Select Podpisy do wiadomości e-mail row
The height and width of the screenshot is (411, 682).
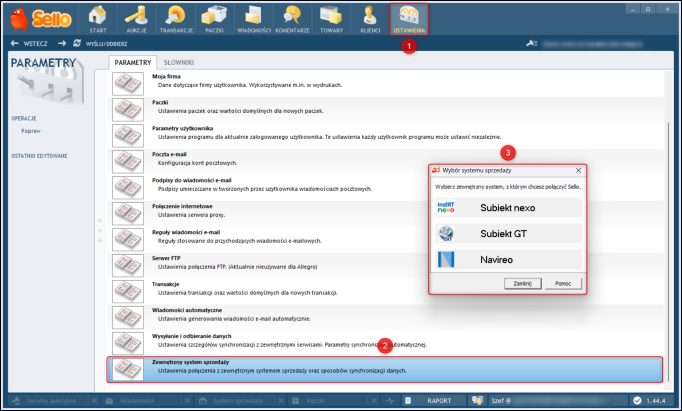click(x=385, y=187)
